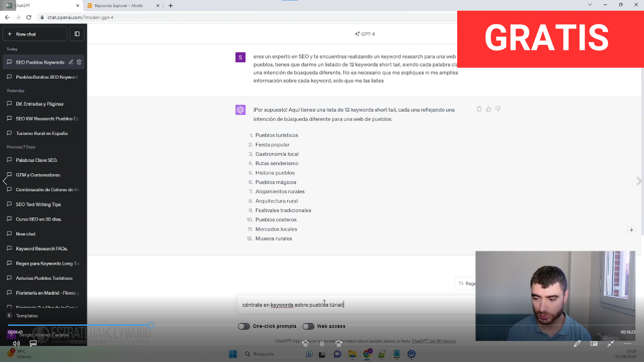644x362 pixels.
Task: Click the address bar URL chat.openai.com
Action: pos(80,17)
